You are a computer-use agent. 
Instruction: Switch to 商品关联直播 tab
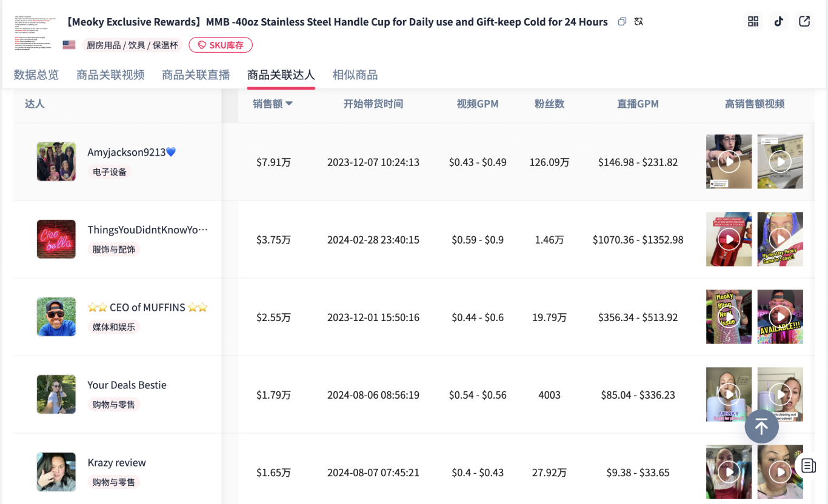[196, 75]
